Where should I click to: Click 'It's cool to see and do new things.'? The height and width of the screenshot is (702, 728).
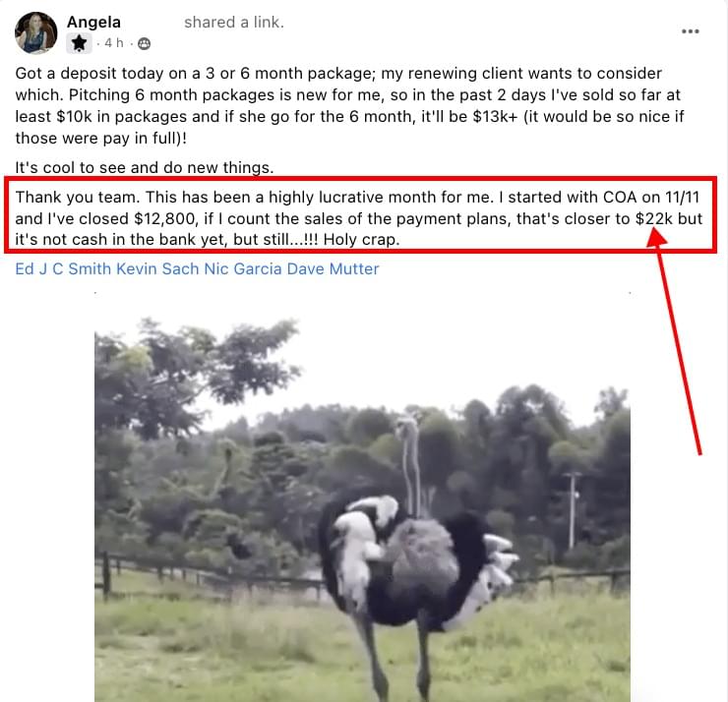[145, 167]
